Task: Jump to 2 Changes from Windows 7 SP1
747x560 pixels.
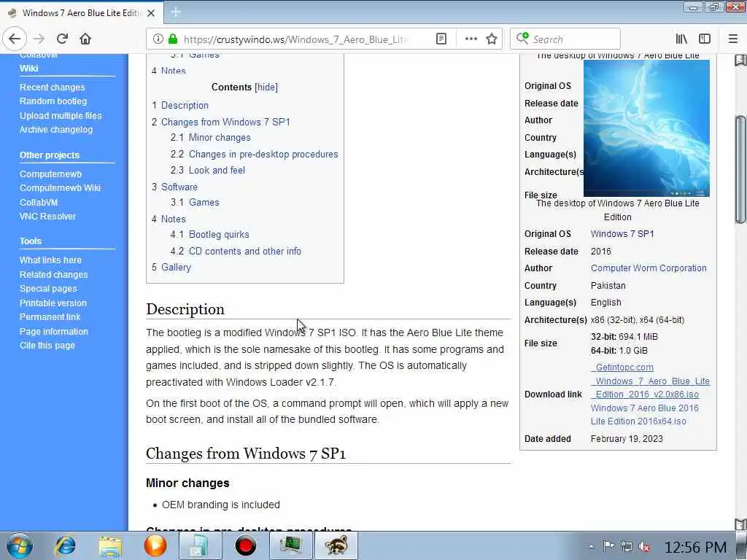Action: 221,122
